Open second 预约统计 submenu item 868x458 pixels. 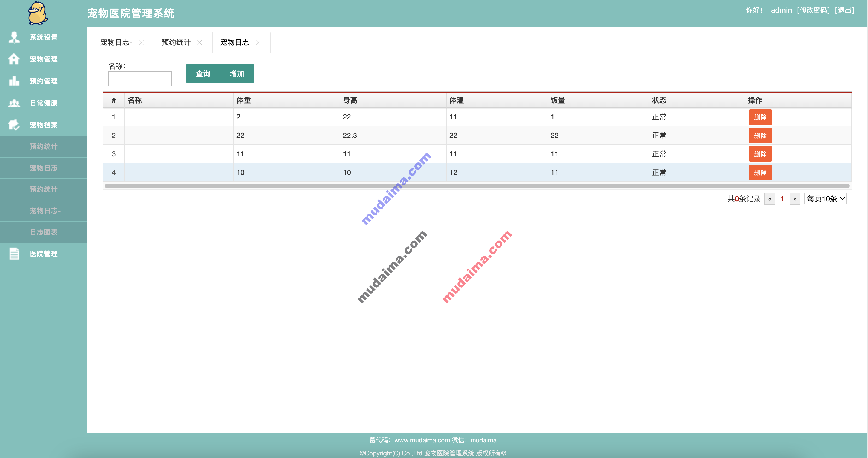44,189
